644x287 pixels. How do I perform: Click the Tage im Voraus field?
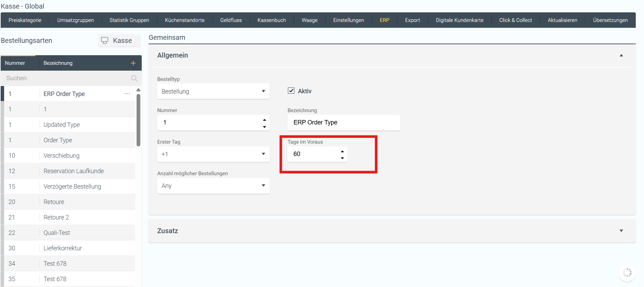tap(317, 154)
